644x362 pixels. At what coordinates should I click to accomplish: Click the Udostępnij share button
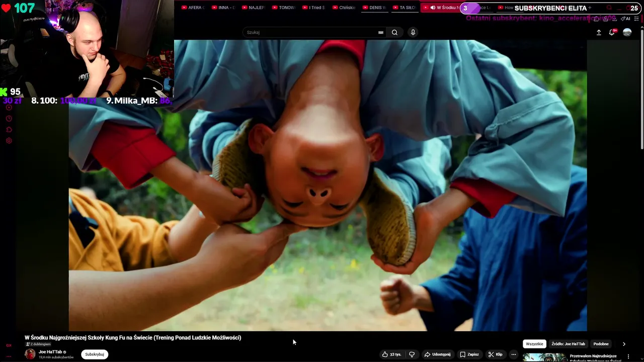click(x=437, y=354)
